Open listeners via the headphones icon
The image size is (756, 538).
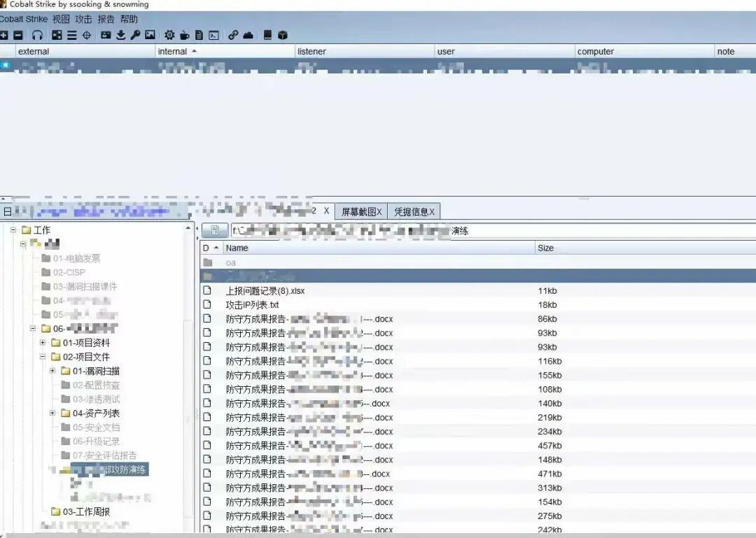click(x=37, y=35)
